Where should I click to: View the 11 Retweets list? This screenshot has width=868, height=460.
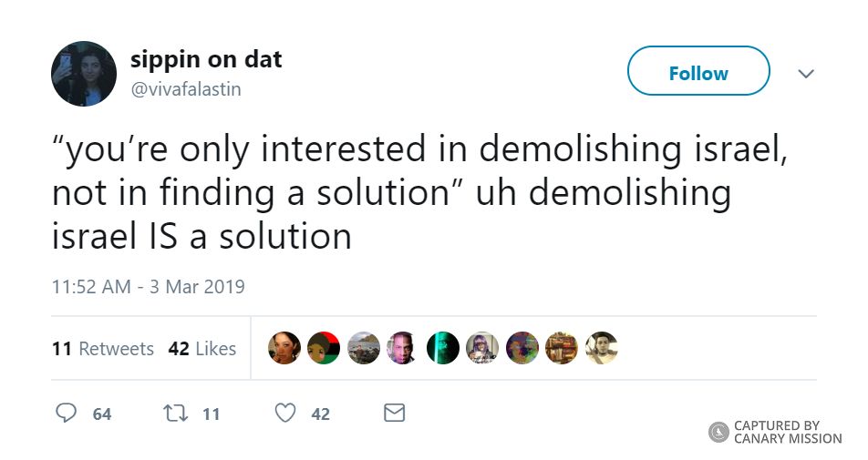pos(103,348)
